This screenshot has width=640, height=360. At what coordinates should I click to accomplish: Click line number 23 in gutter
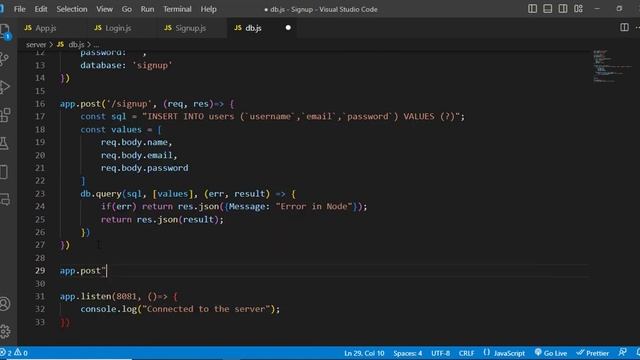(40, 193)
